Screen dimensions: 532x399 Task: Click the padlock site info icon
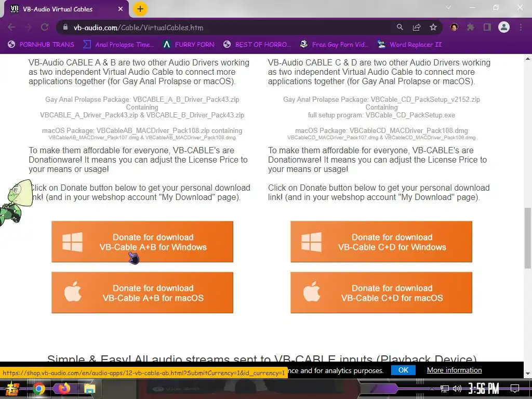tap(65, 28)
